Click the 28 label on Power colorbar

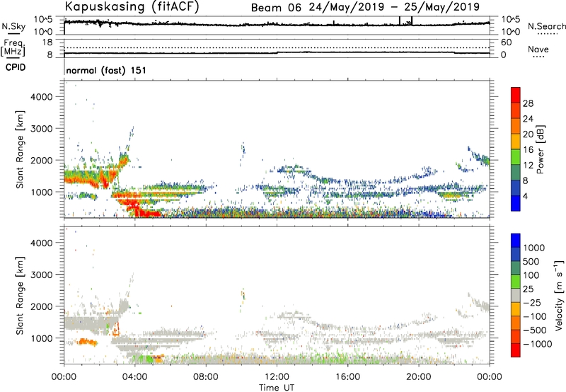[528, 103]
